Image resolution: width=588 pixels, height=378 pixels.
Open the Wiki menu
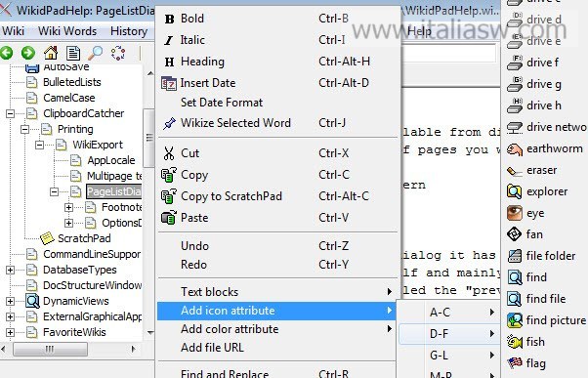pyautogui.click(x=13, y=31)
